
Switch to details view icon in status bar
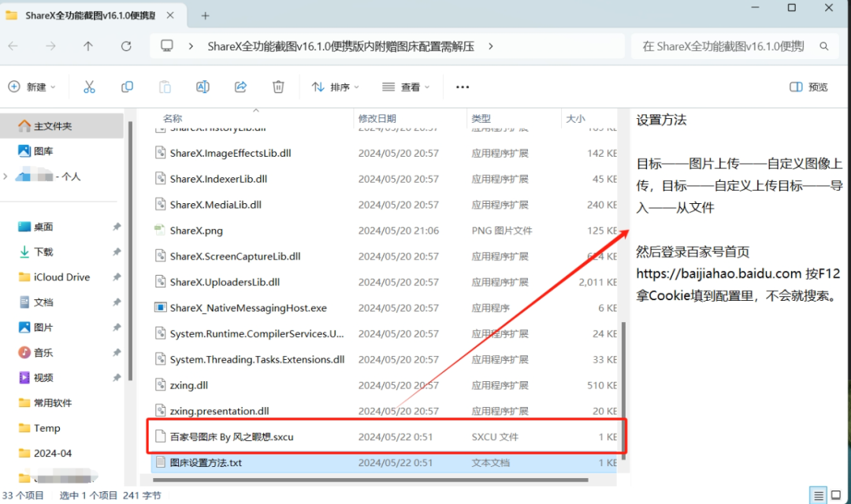[x=819, y=495]
